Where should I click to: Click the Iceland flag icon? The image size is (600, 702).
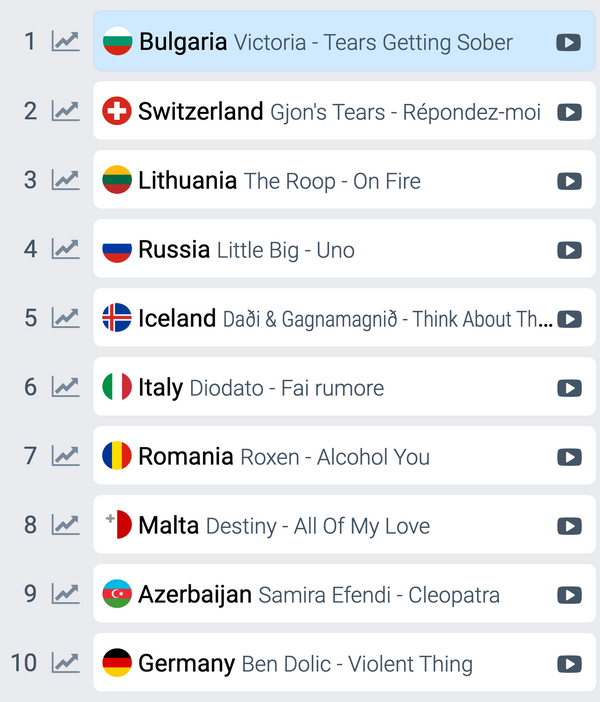[117, 317]
